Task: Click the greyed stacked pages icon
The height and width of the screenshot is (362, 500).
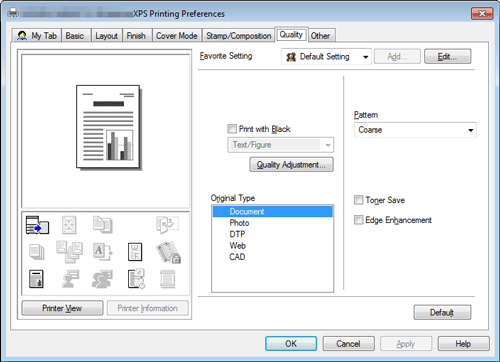Action: pyautogui.click(x=37, y=252)
